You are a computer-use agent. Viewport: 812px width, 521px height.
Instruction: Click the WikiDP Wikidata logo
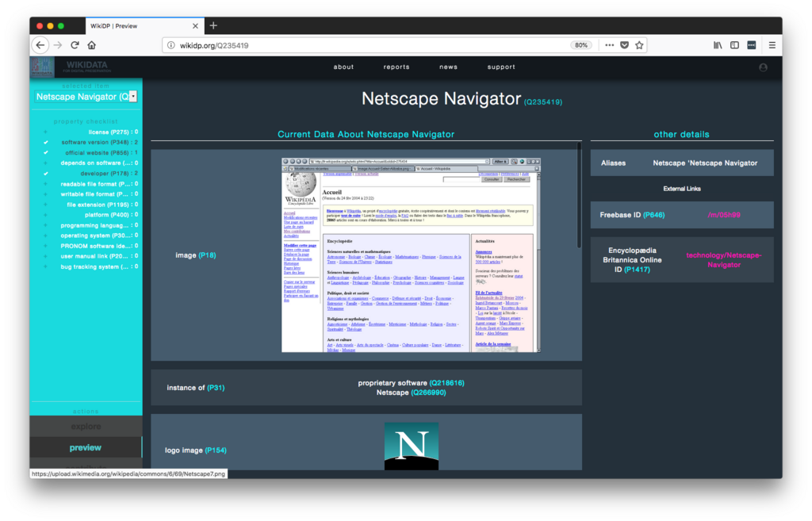(x=70, y=67)
